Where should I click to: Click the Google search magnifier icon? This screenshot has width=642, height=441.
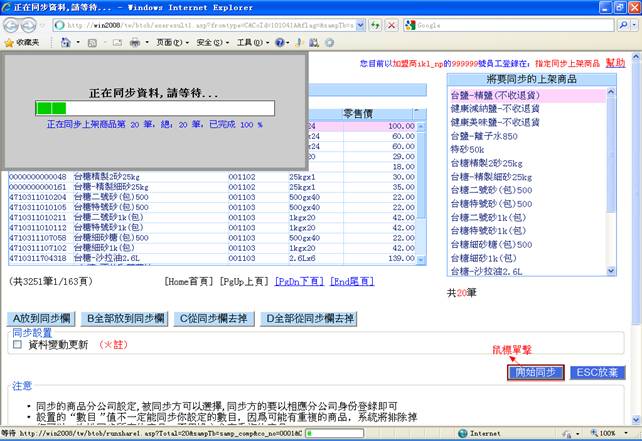pyautogui.click(x=620, y=24)
